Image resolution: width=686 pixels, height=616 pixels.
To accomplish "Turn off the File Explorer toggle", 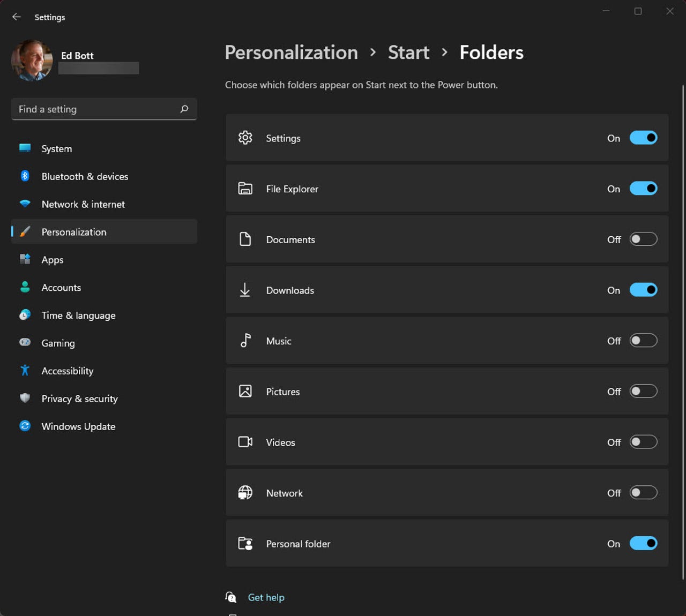I will point(643,189).
